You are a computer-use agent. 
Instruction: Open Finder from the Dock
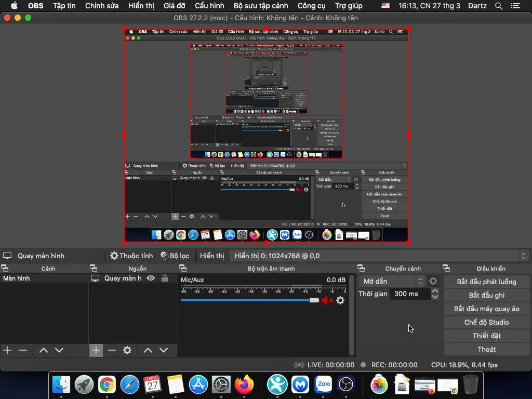pyautogui.click(x=61, y=385)
